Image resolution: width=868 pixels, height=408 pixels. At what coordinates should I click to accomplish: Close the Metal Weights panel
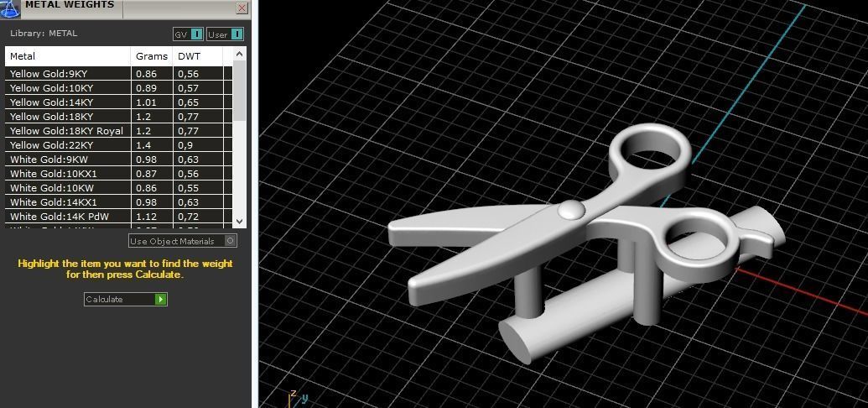tap(242, 8)
